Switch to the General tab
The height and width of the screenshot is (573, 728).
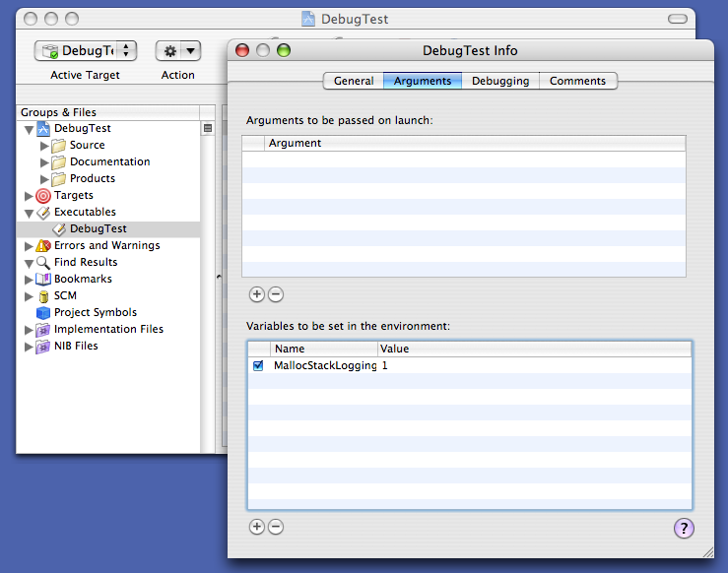(354, 81)
